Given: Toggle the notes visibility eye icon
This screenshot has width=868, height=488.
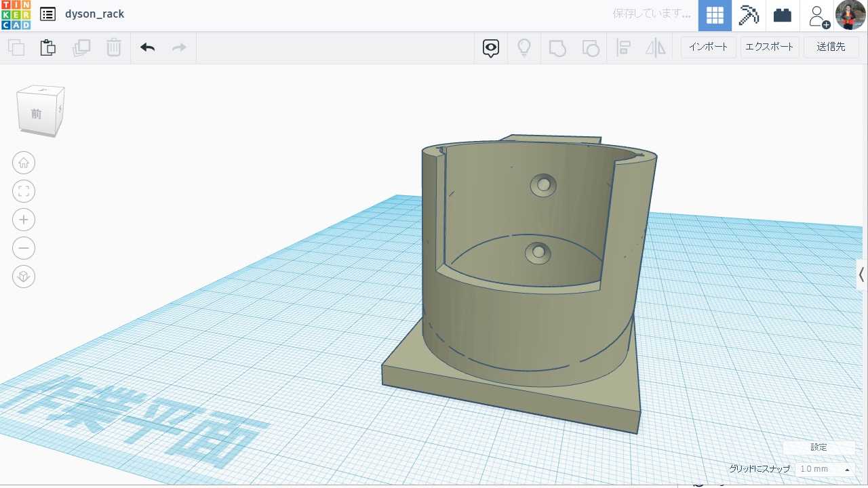Looking at the screenshot, I should point(491,47).
